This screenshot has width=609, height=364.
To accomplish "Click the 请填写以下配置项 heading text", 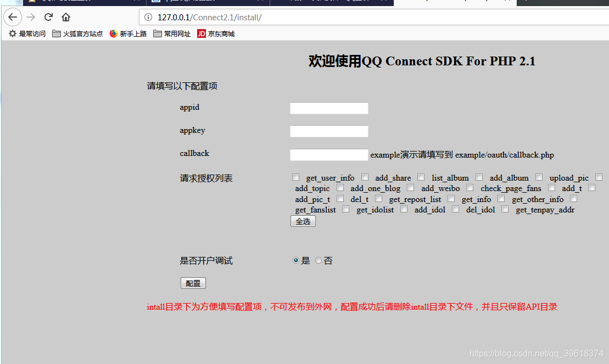I will click(182, 86).
